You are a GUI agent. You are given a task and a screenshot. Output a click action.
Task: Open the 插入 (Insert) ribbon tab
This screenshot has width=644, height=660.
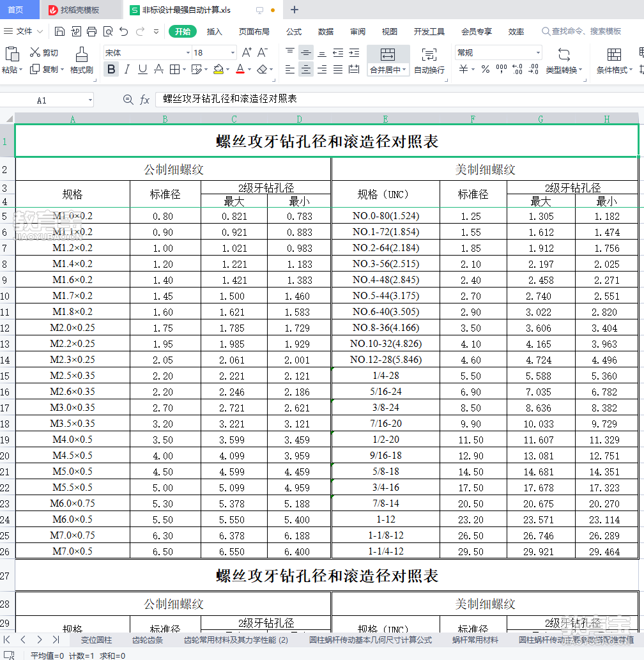coord(214,31)
